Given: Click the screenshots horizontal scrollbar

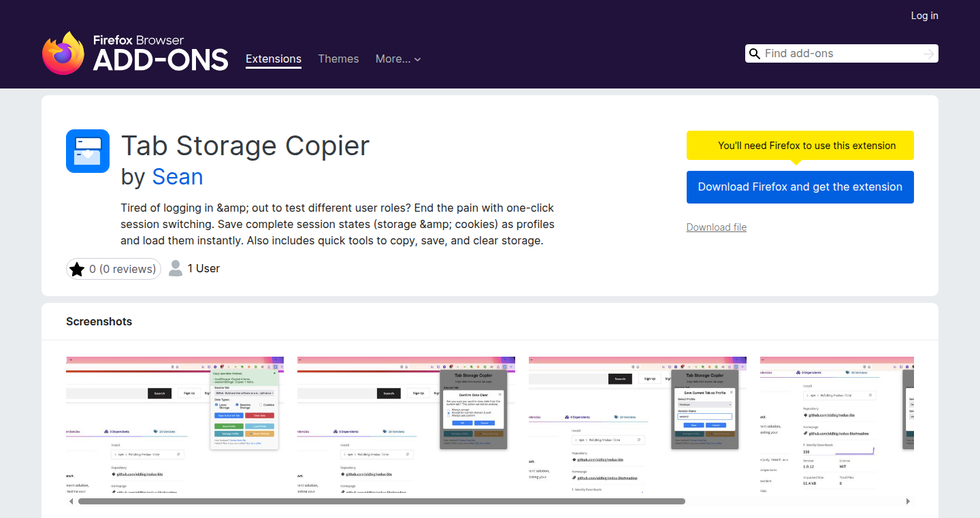Looking at the screenshot, I should (x=381, y=502).
